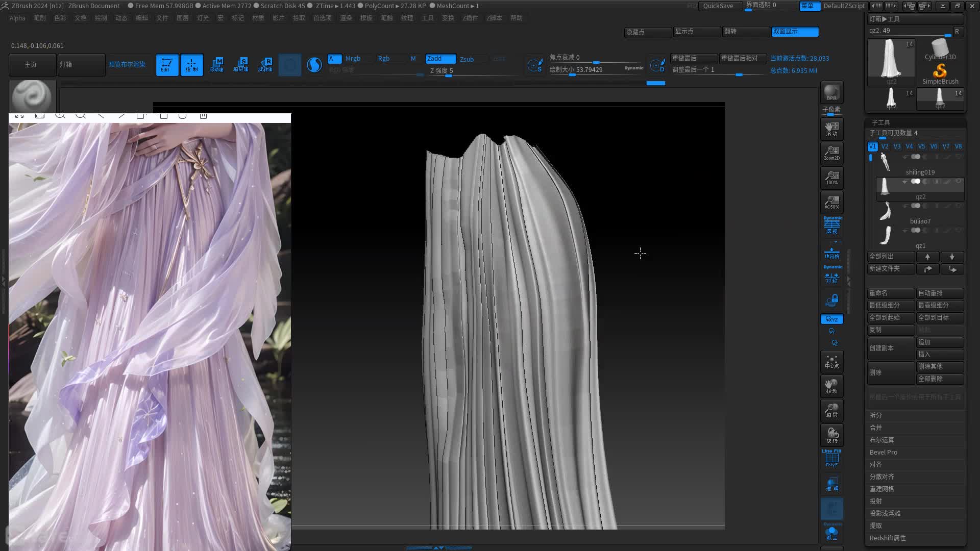Click the AC50% half-size icon
This screenshot has height=551, width=980.
831,202
